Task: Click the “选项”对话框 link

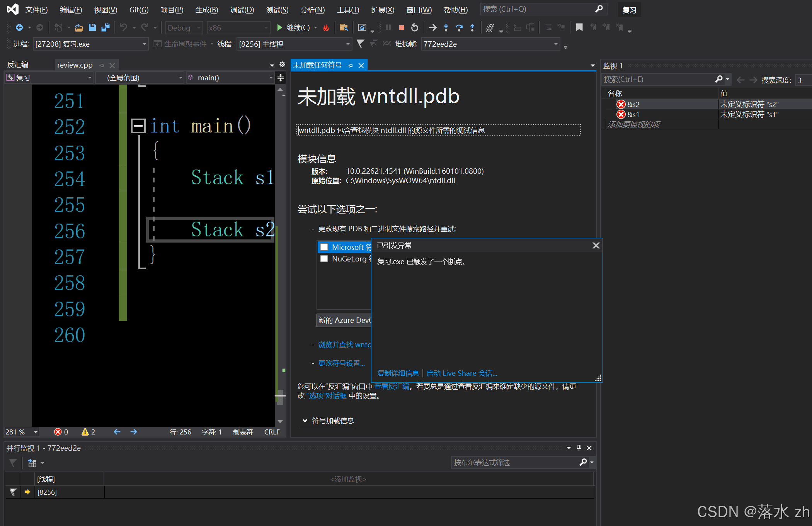Action: [x=326, y=396]
